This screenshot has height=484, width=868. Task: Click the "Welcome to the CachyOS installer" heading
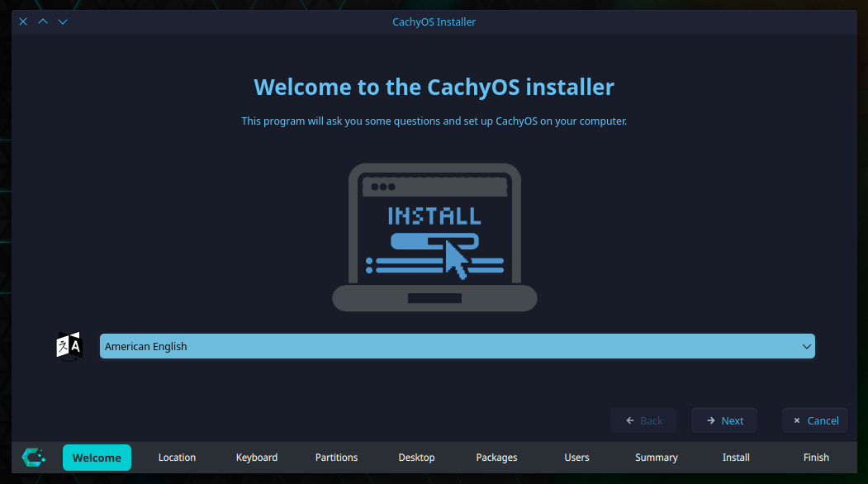click(x=434, y=87)
